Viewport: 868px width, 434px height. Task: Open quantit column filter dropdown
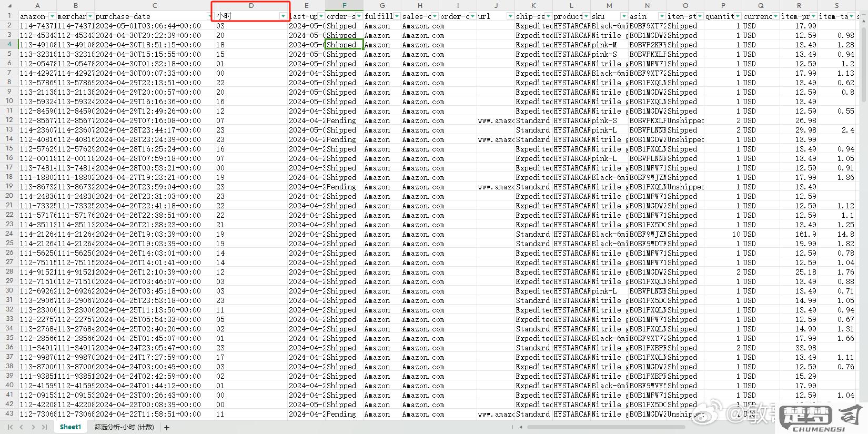[x=738, y=16]
